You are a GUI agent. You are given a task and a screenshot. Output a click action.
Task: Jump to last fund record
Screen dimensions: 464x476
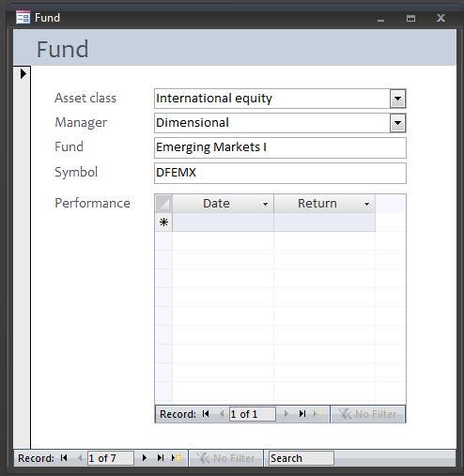(x=161, y=458)
